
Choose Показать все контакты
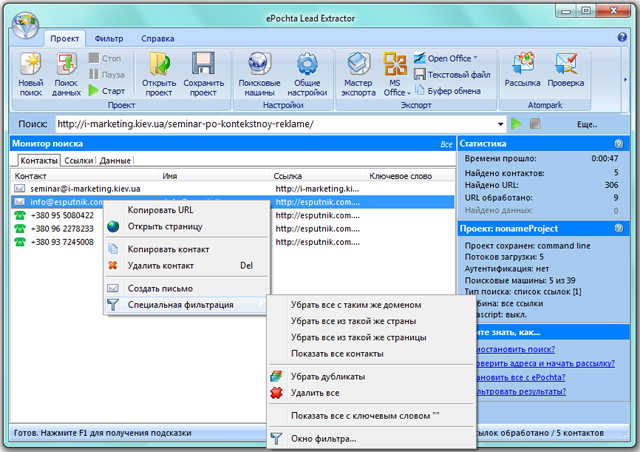tap(371, 354)
